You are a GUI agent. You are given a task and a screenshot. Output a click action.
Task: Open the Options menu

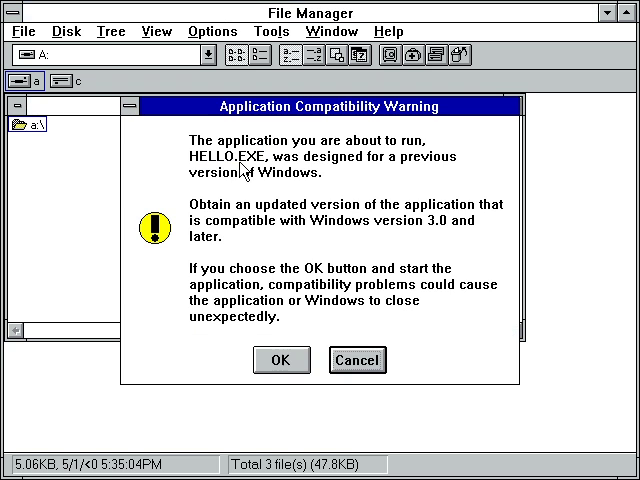point(213,31)
